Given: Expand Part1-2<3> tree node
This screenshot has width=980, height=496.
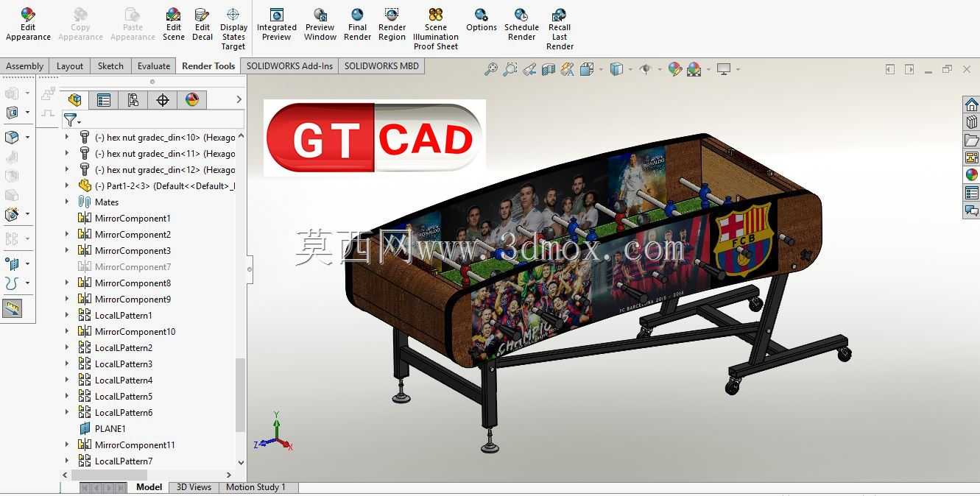Looking at the screenshot, I should tap(67, 185).
